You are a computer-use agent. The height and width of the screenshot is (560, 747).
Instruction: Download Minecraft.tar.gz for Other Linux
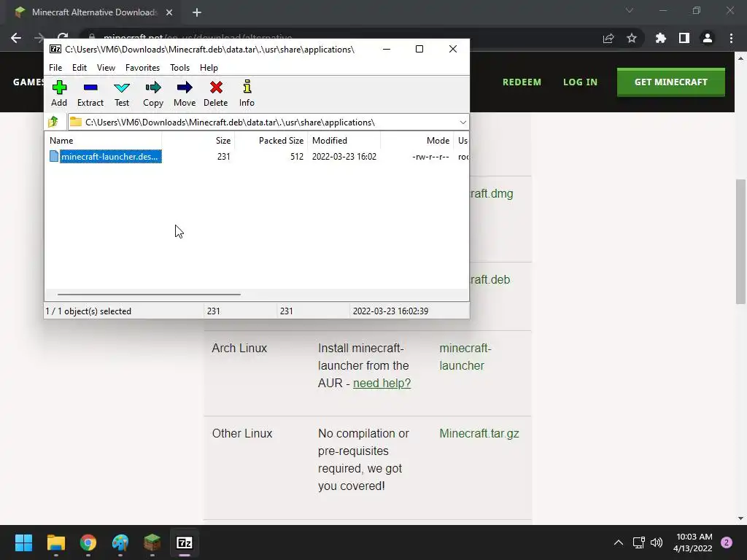tap(479, 433)
